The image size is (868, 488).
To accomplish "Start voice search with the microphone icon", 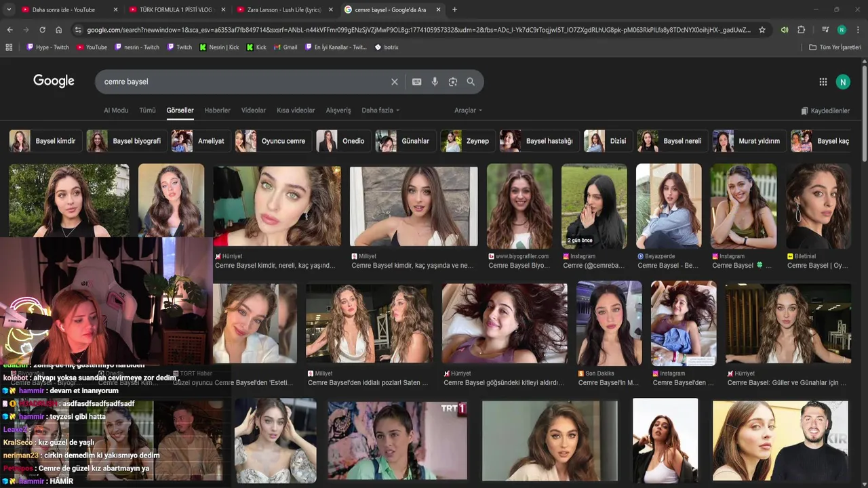I will [x=435, y=82].
